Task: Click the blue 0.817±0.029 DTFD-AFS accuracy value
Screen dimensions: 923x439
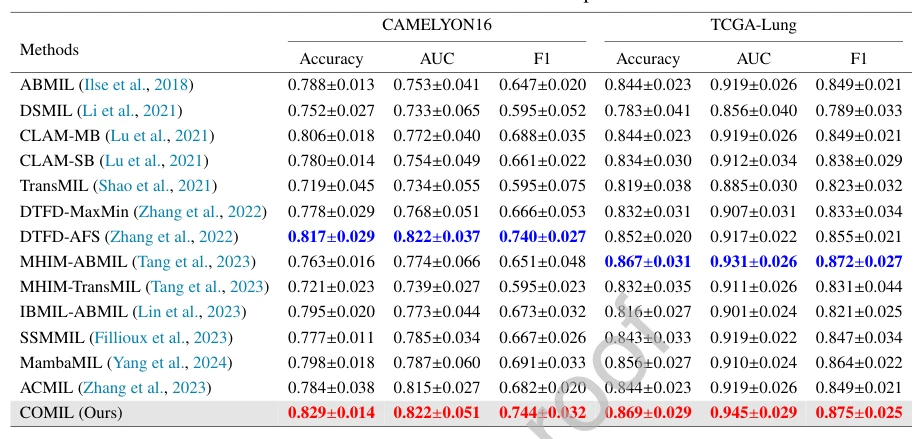Action: click(x=331, y=237)
